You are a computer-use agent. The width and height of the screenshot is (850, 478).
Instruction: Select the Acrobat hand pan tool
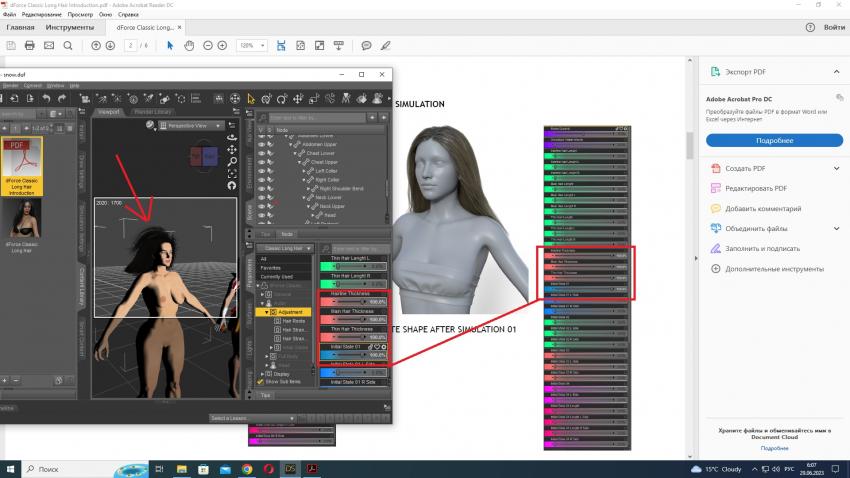pos(189,46)
